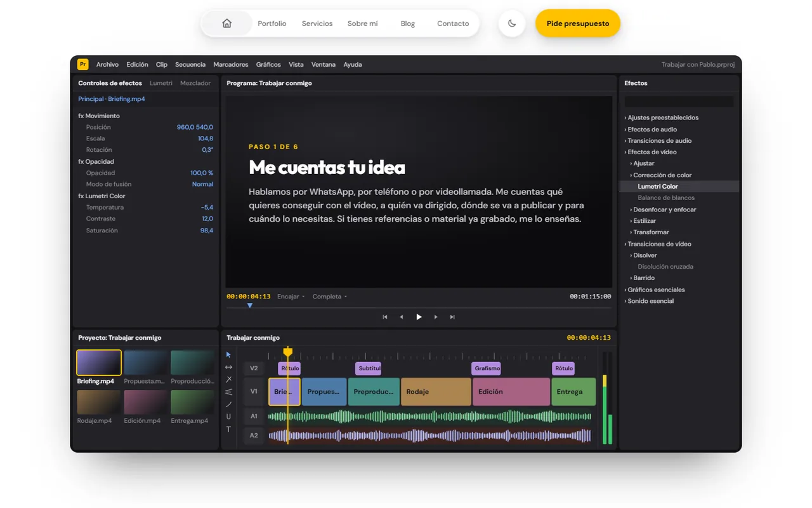The height and width of the screenshot is (508, 812).
Task: Click the yellow timeline playhead handle
Action: coord(288,352)
